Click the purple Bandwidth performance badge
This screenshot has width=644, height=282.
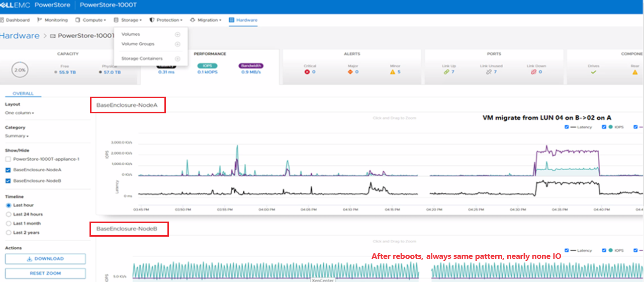point(250,66)
